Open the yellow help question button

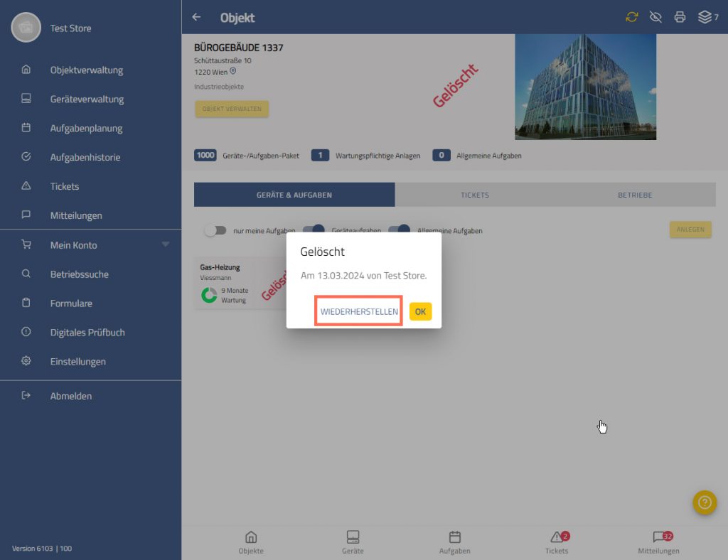pyautogui.click(x=704, y=502)
